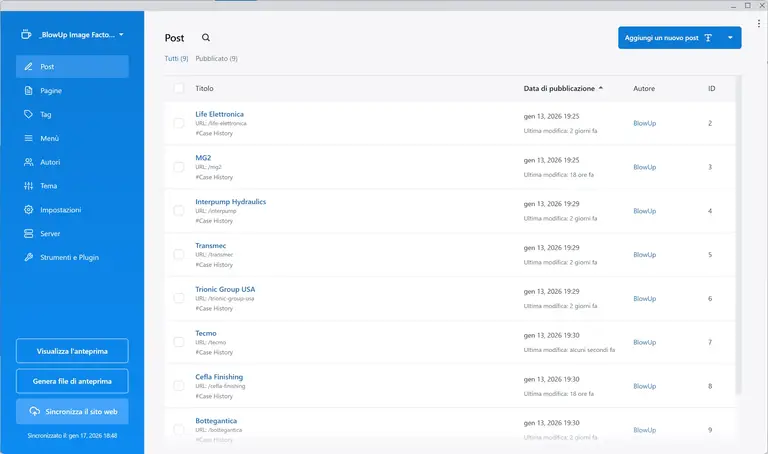Go to Server settings

[72, 234]
